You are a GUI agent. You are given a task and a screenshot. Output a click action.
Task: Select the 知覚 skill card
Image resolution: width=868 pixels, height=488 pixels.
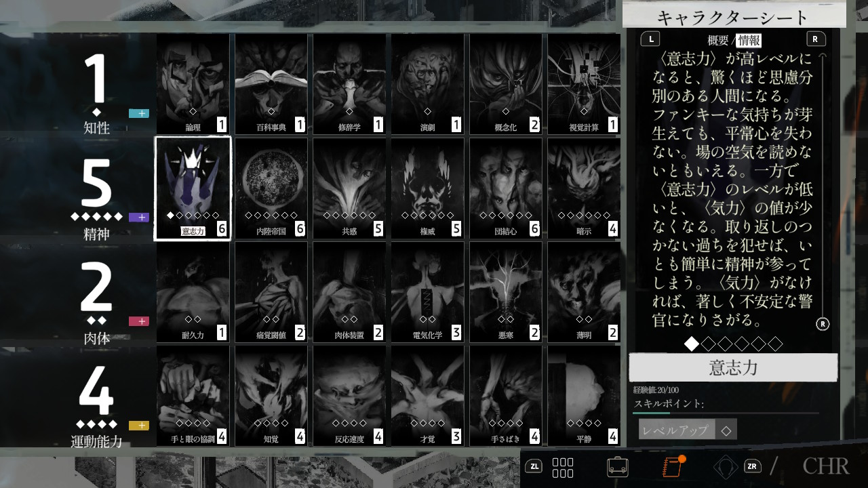coord(271,396)
